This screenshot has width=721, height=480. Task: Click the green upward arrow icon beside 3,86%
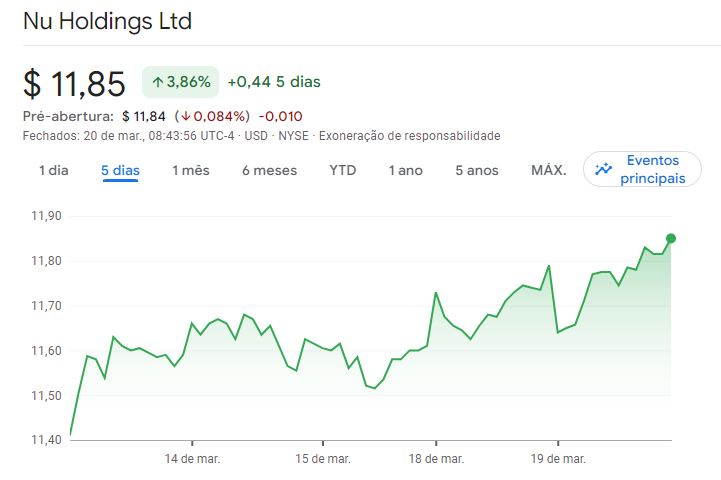(x=158, y=82)
